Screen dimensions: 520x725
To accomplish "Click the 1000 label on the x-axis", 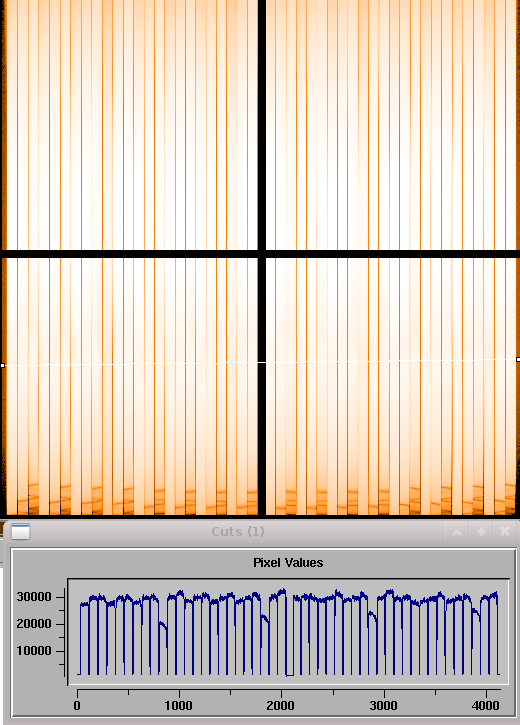I will [x=178, y=706].
